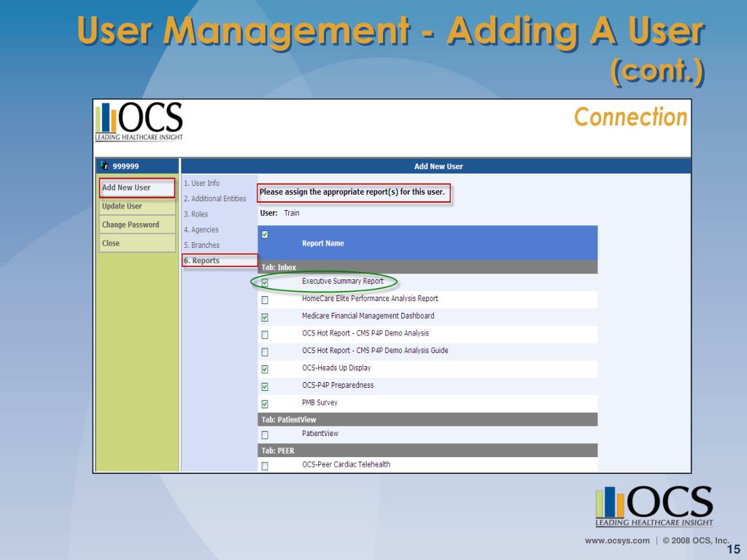
Task: Check OCS Hot Report CMS P4P Demo Analysis box
Action: pyautogui.click(x=265, y=335)
